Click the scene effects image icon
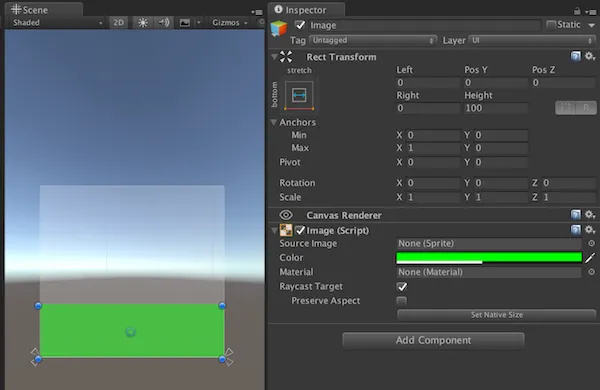 185,23
